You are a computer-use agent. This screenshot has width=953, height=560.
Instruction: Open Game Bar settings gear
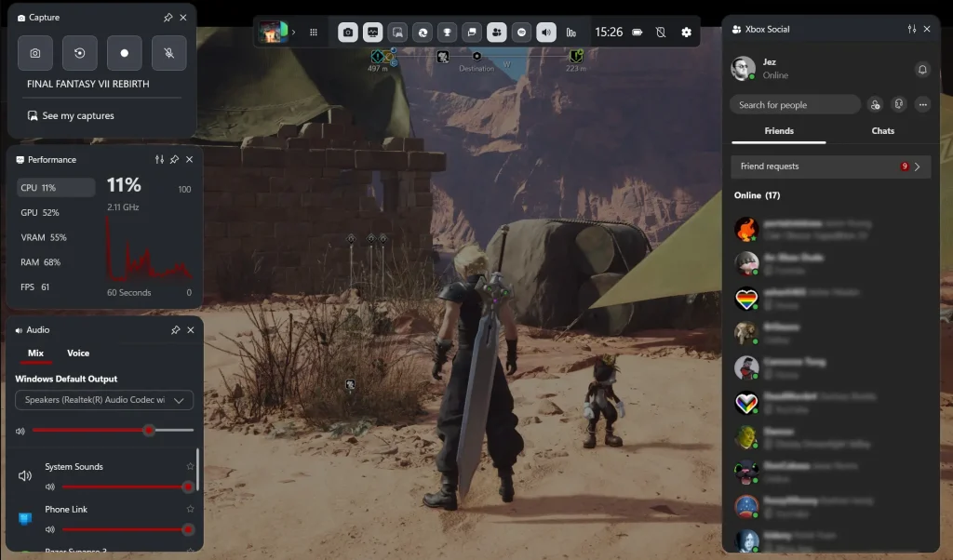[687, 33]
